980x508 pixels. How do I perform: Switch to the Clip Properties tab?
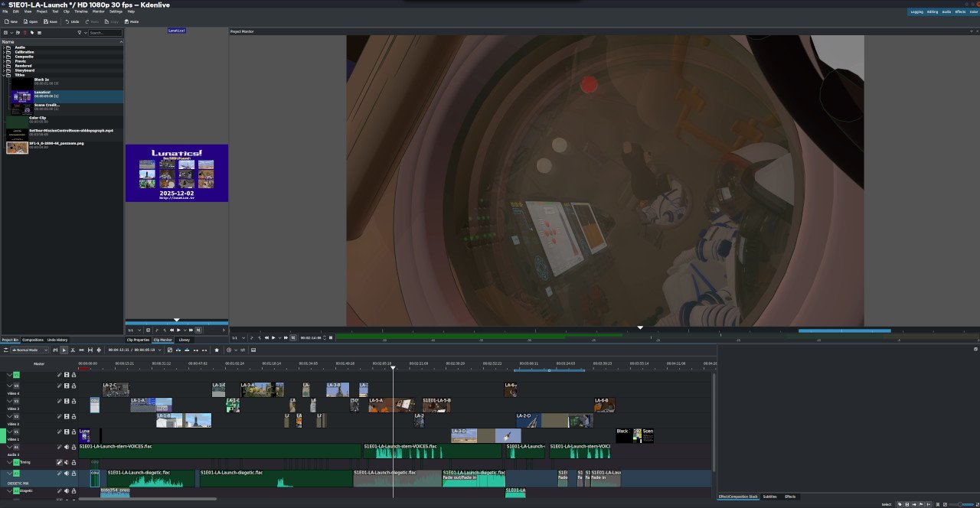(138, 340)
